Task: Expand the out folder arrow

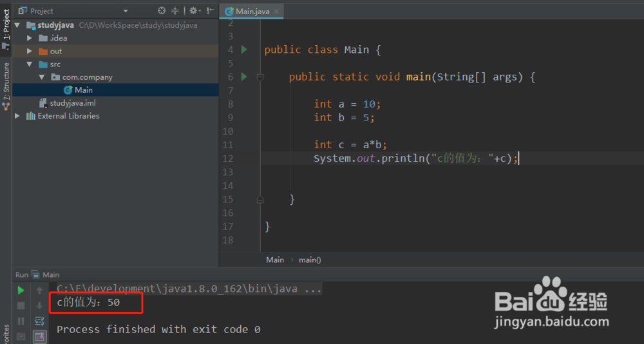Action: [x=29, y=52]
